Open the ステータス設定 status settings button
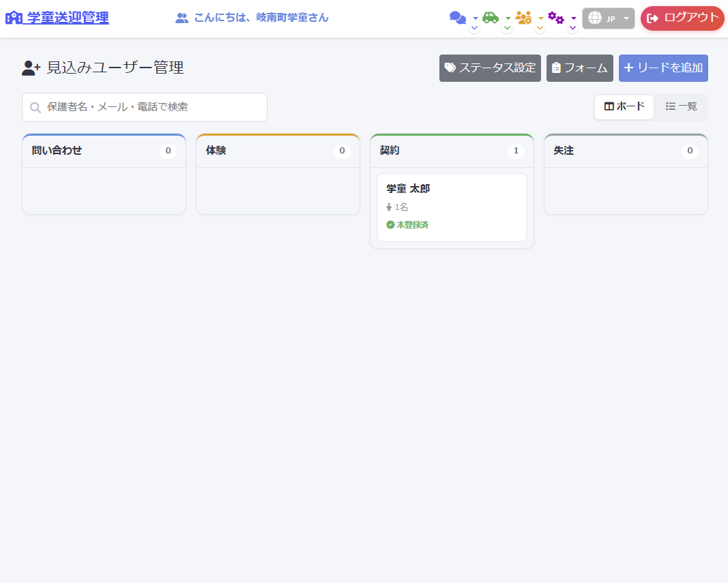This screenshot has height=583, width=728. tap(490, 68)
